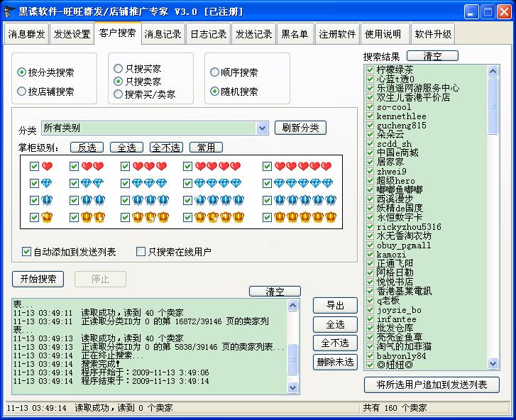This screenshot has width=516, height=420.
Task: Click the five blue diamonds level icon
Action: (x=303, y=183)
